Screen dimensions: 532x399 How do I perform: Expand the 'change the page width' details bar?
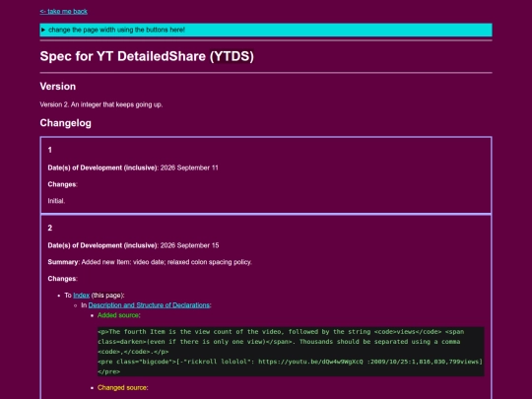tap(266, 30)
